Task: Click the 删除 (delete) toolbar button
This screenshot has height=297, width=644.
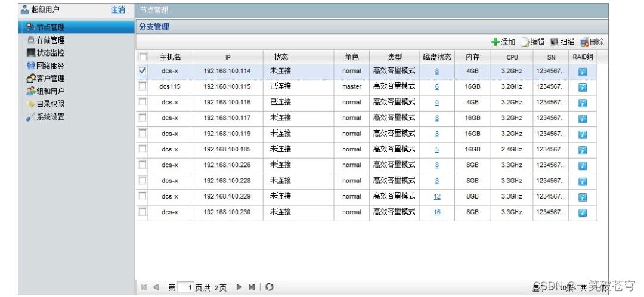Action: click(x=592, y=42)
